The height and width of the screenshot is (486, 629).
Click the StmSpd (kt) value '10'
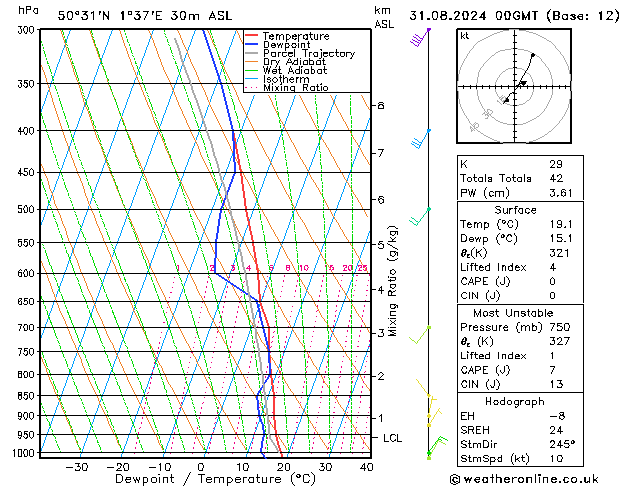[x=556, y=459]
